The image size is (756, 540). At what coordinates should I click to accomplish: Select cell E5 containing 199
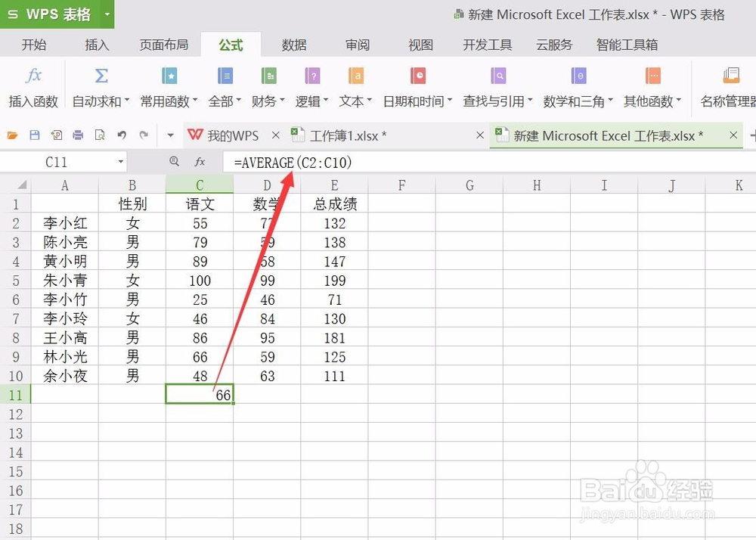tap(334, 280)
